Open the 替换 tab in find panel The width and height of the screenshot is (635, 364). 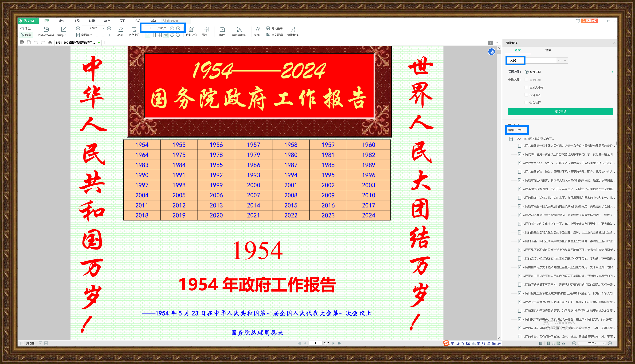tap(548, 50)
